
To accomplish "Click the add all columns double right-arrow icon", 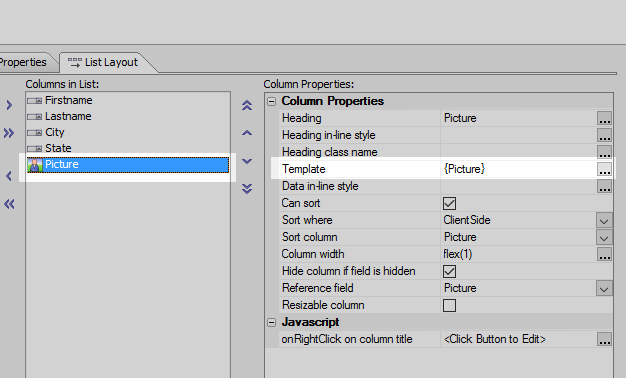I will tap(9, 133).
